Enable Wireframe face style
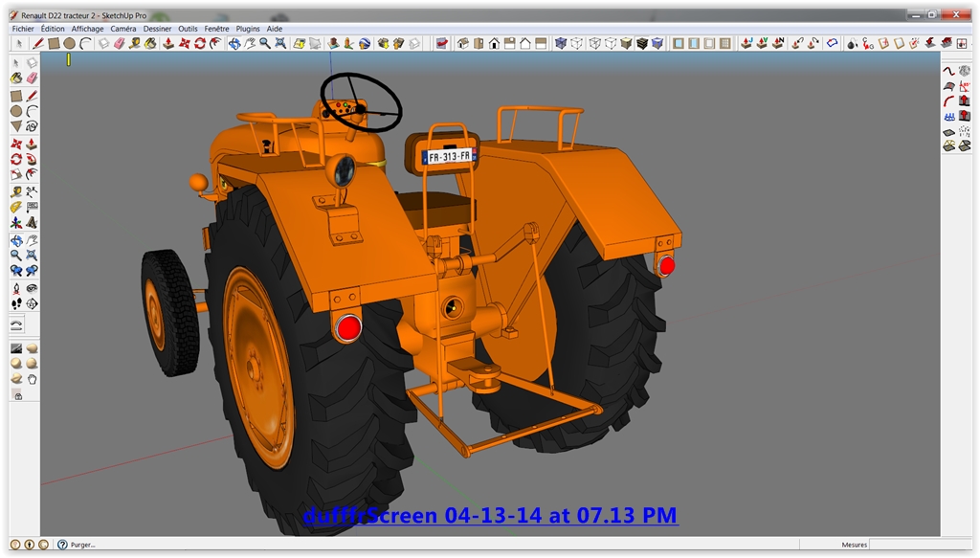This screenshot has height=558, width=980. coord(594,43)
